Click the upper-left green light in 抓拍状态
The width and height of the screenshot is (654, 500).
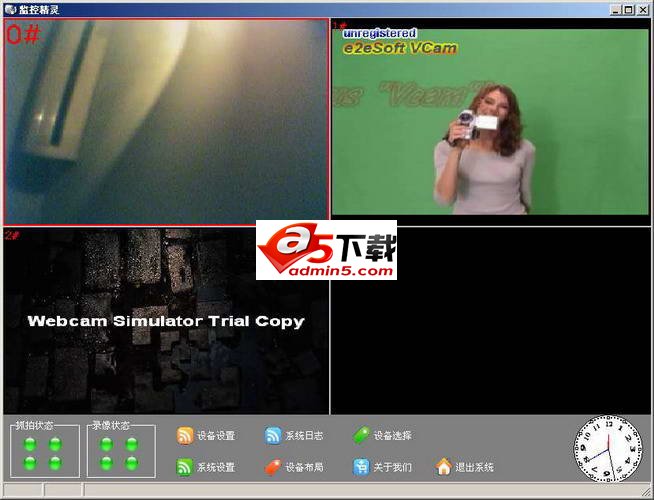pyautogui.click(x=30, y=445)
